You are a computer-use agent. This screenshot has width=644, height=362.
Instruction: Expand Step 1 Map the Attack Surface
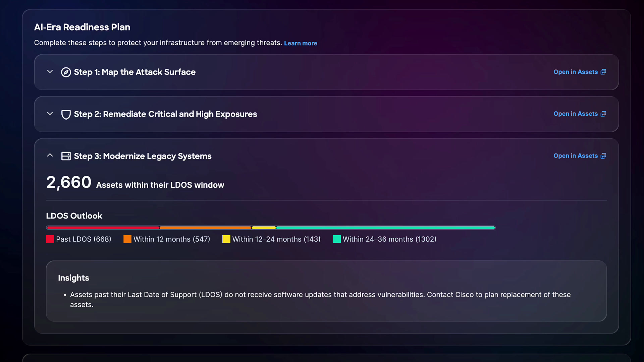point(50,71)
